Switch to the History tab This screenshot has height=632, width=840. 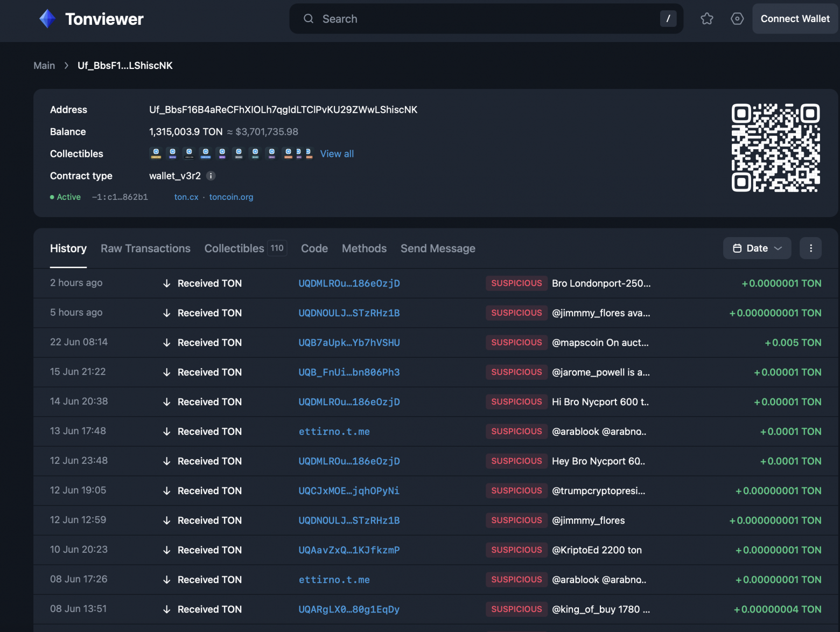click(x=68, y=248)
